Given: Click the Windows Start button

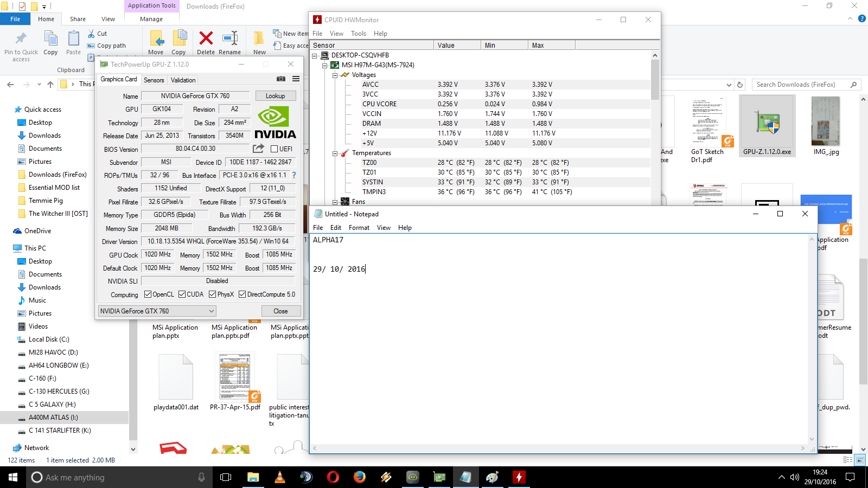Looking at the screenshot, I should 13,477.
